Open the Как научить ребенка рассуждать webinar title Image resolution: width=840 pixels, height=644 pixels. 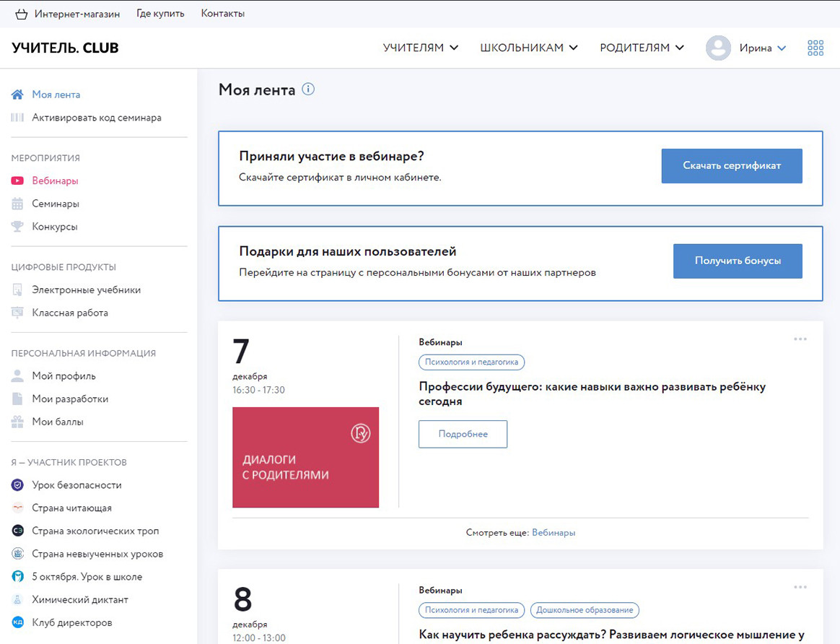coord(611,635)
